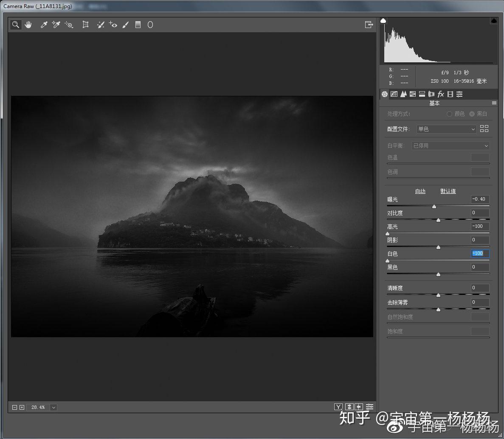Switch to the Detail sharpening tab
Screen dimensions: 504x439
pos(403,94)
